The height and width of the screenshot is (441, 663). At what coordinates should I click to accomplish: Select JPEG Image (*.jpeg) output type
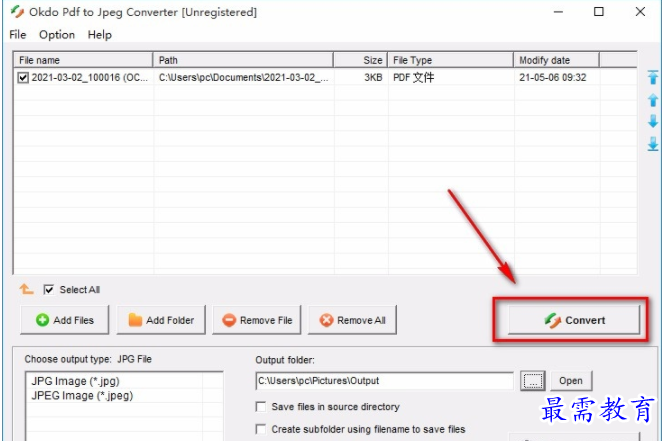click(82, 395)
